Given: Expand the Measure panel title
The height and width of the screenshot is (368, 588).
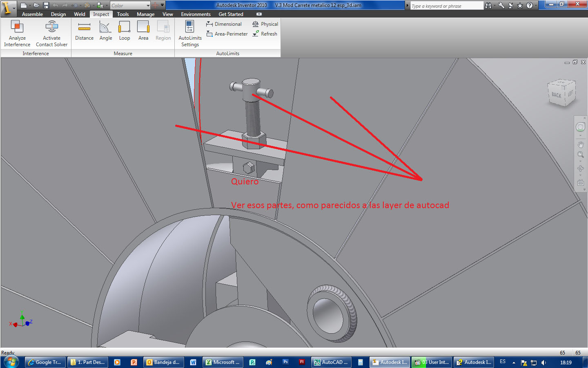Looking at the screenshot, I should pos(123,54).
